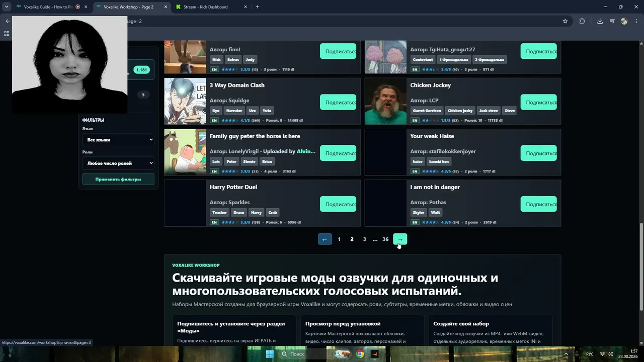Open the 3 Way Domain Clash title
The height and width of the screenshot is (362, 644).
[237, 85]
